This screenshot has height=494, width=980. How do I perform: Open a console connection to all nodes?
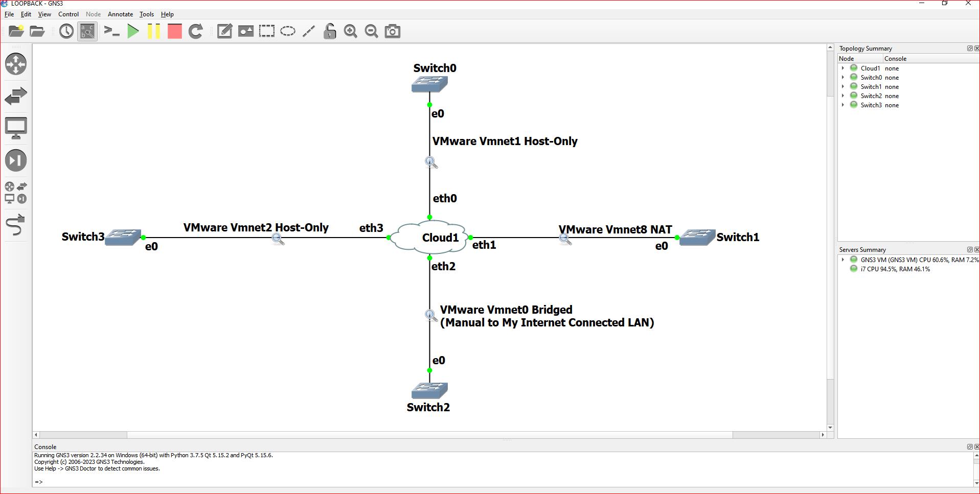coord(111,31)
